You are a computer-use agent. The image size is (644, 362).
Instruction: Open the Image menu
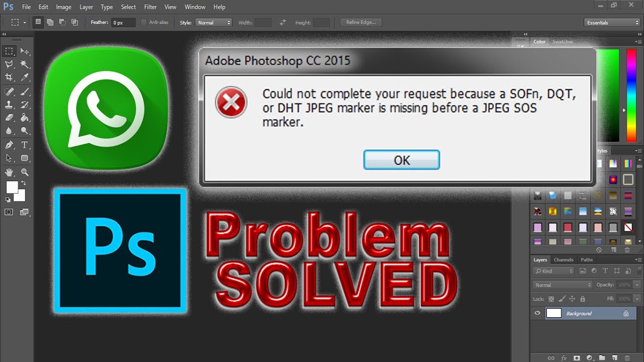tap(63, 7)
